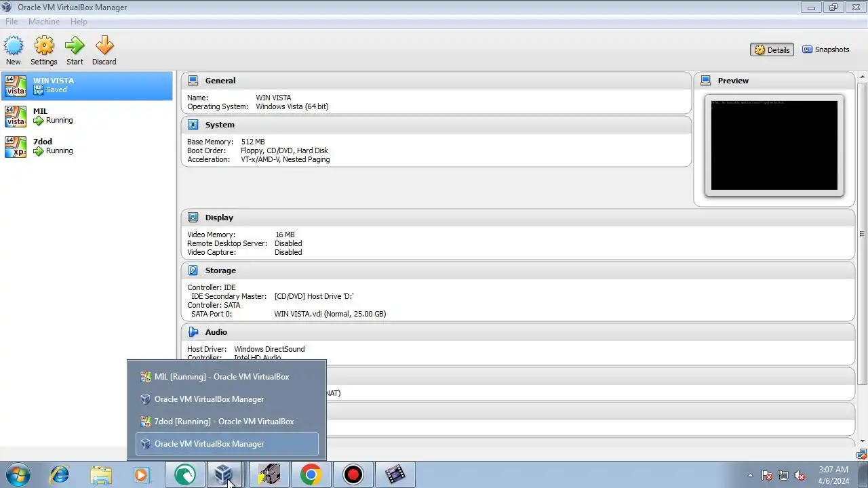Click the VM preview thumbnail
This screenshot has width=868, height=488.
(x=774, y=145)
